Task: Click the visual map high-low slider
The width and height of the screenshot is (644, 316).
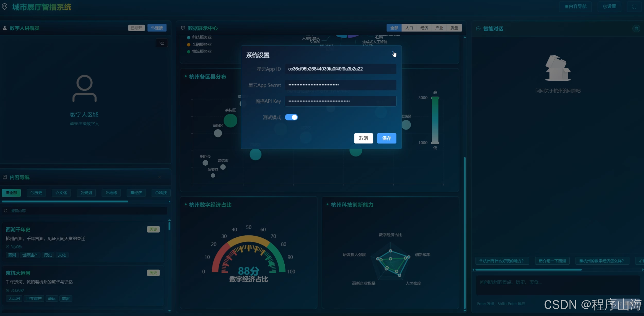Action: click(x=435, y=120)
